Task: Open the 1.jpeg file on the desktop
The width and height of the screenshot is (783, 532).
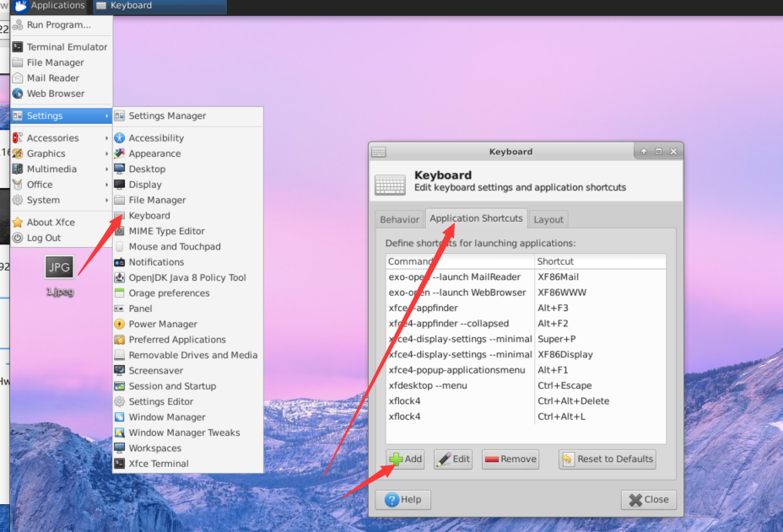Action: [58, 266]
